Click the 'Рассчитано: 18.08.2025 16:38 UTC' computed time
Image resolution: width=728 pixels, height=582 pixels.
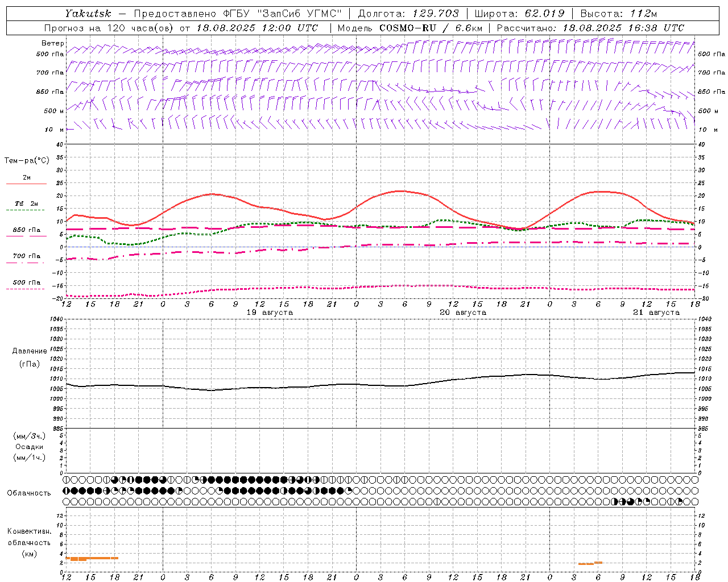(590, 28)
